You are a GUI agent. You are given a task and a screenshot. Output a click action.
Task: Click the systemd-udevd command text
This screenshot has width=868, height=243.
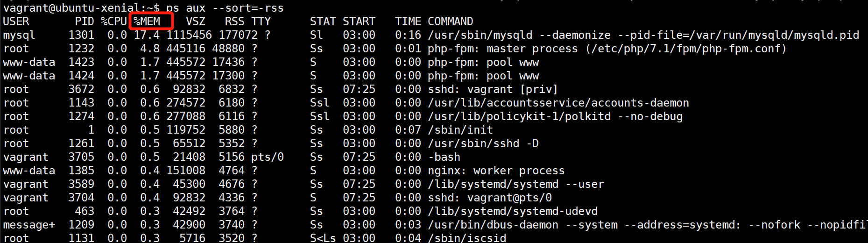[x=513, y=211]
